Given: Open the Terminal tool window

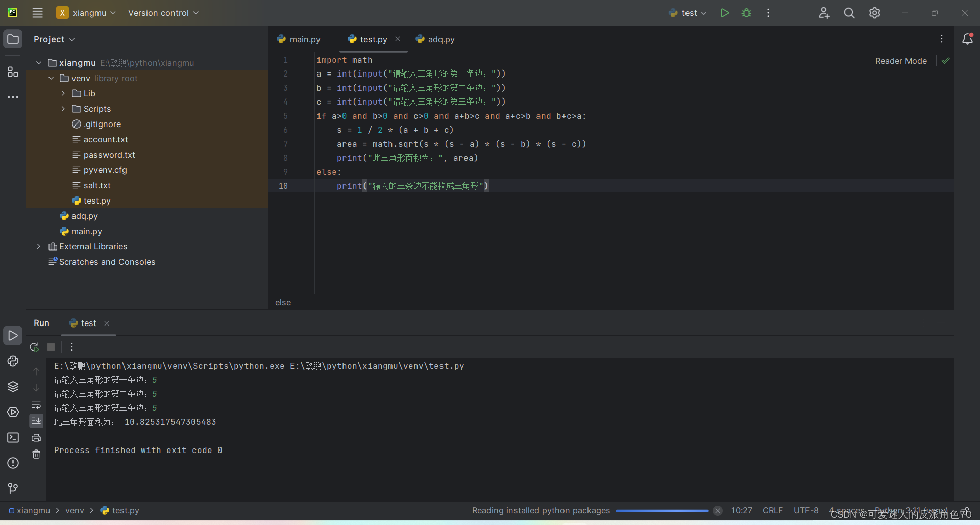Looking at the screenshot, I should coord(13,438).
